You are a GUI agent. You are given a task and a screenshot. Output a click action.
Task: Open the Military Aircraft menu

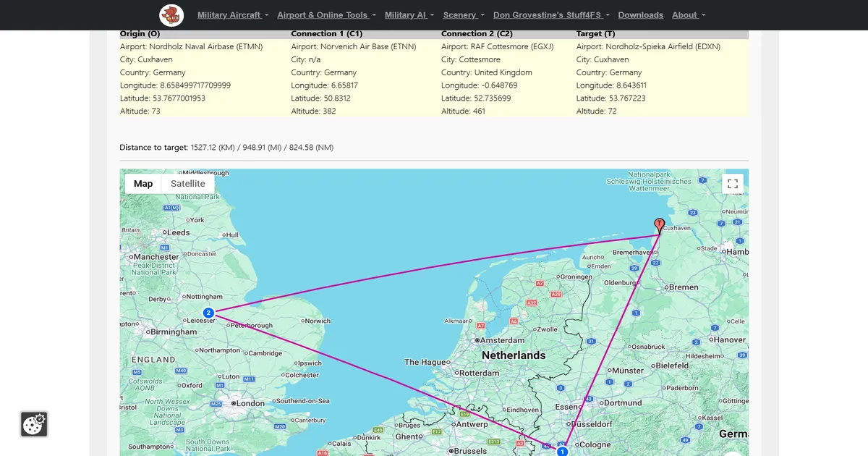click(233, 15)
